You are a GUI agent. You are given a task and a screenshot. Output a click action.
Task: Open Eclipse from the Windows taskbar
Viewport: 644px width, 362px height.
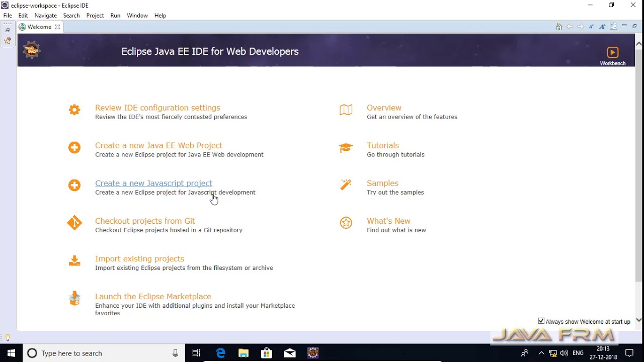coord(313,353)
